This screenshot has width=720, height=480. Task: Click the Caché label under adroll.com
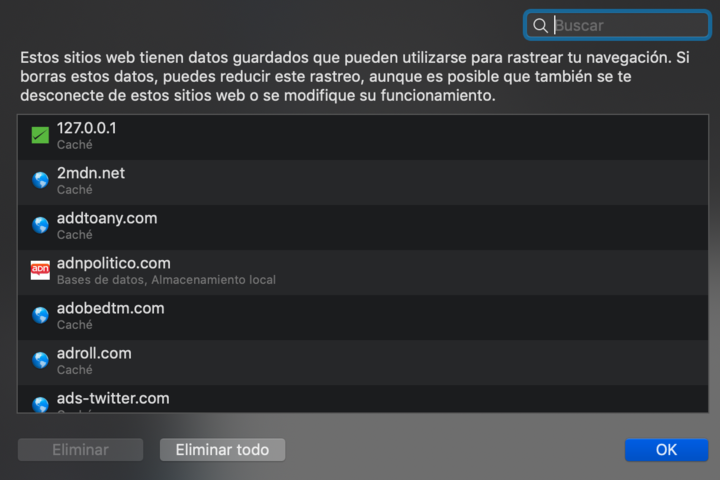[74, 370]
